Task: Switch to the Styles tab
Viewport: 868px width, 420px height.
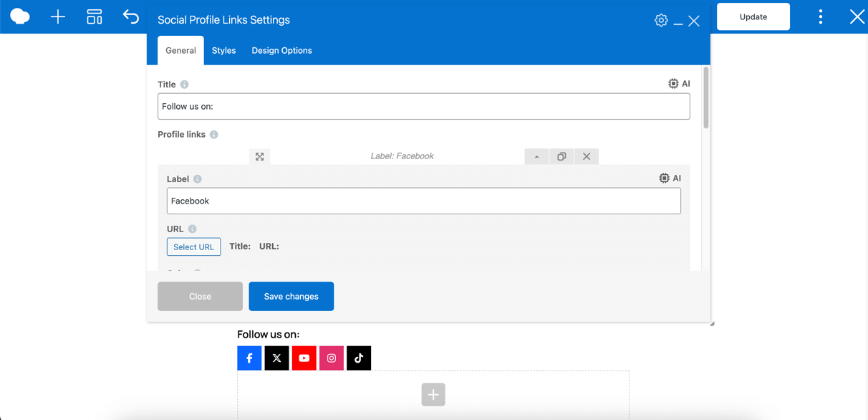Action: pos(223,50)
